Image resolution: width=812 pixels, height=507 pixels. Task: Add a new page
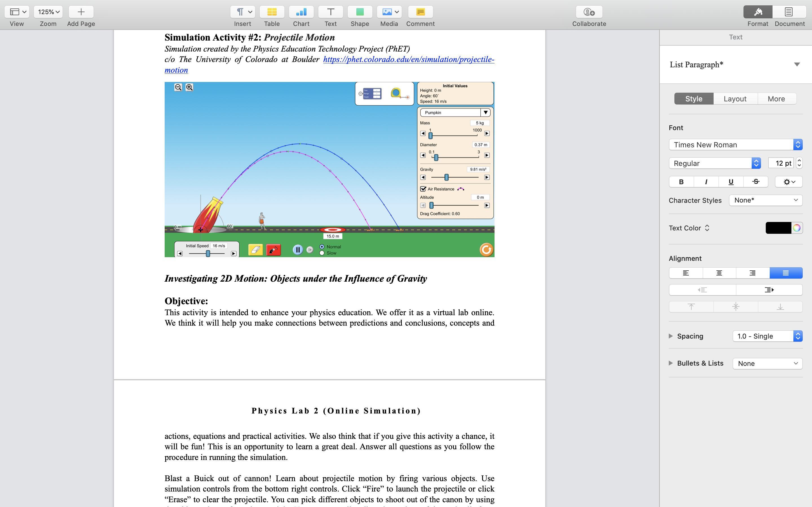click(81, 12)
